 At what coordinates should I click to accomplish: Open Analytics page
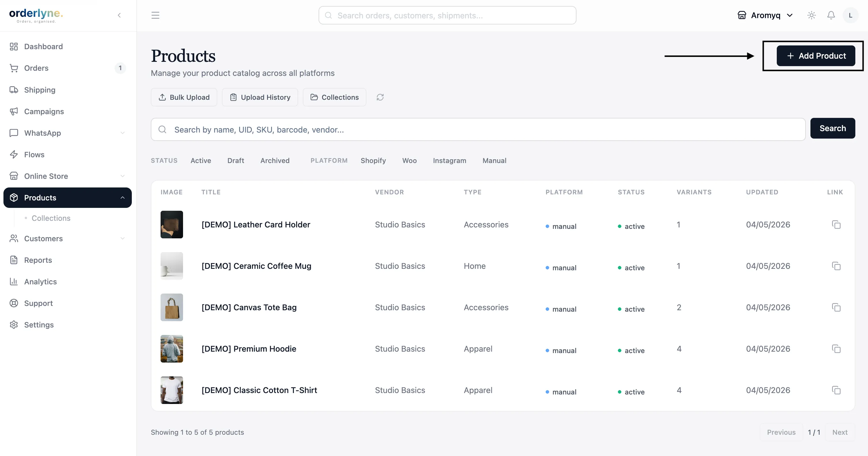[67, 282]
